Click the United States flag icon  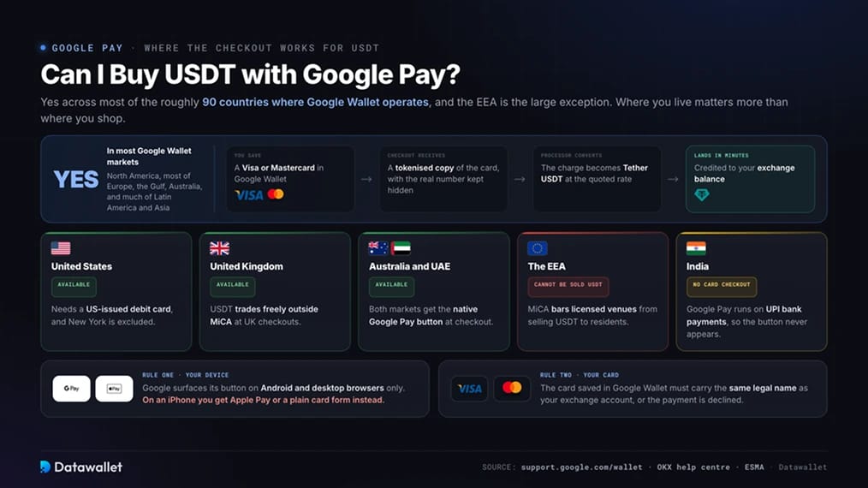click(x=61, y=248)
